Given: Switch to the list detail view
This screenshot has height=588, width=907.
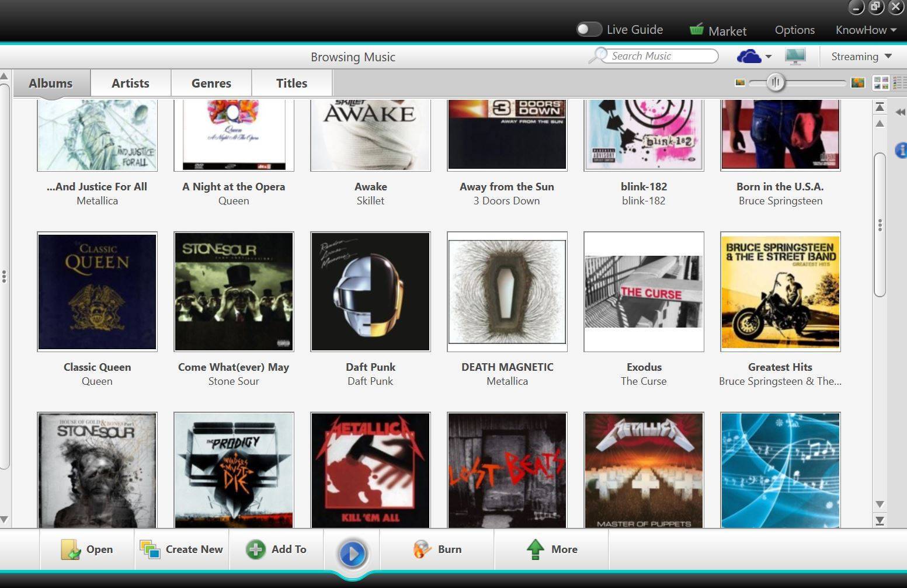Looking at the screenshot, I should tap(899, 83).
